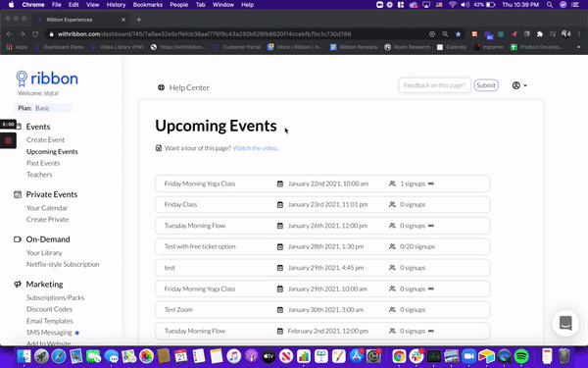588x368 pixels.
Task: Open the Friday Class event row
Action: pos(322,205)
